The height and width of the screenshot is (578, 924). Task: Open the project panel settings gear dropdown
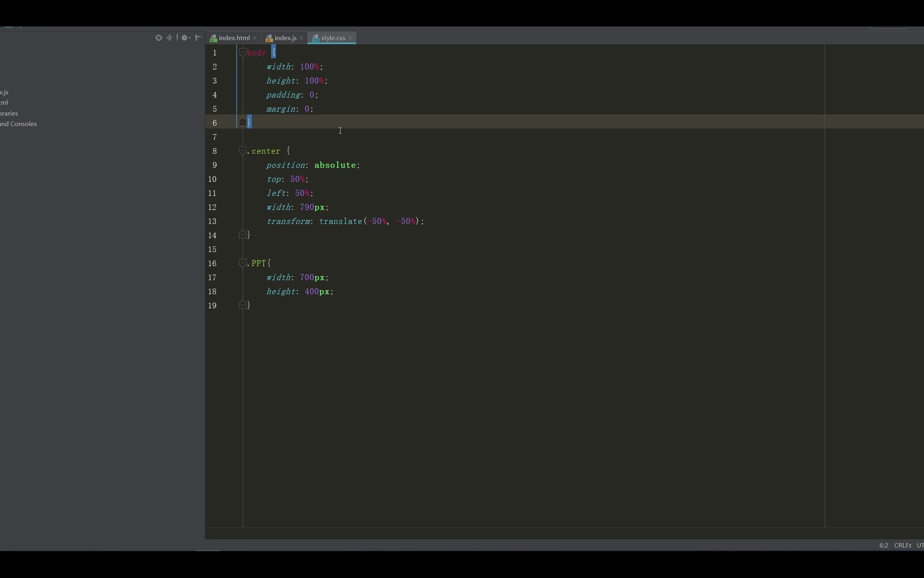click(185, 38)
